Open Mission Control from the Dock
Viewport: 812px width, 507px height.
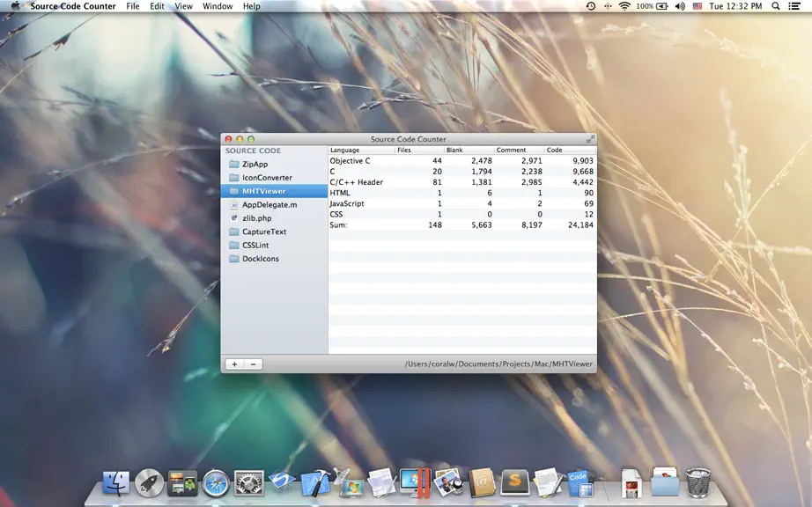182,483
